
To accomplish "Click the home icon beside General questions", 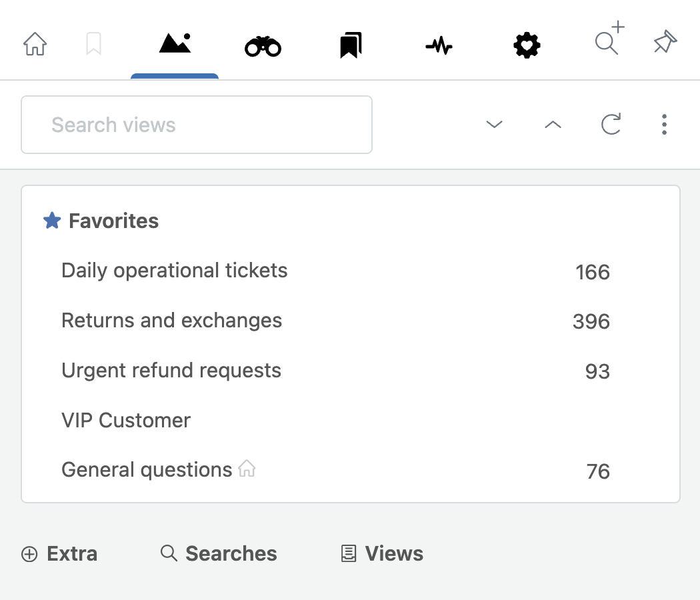I will pos(247,469).
